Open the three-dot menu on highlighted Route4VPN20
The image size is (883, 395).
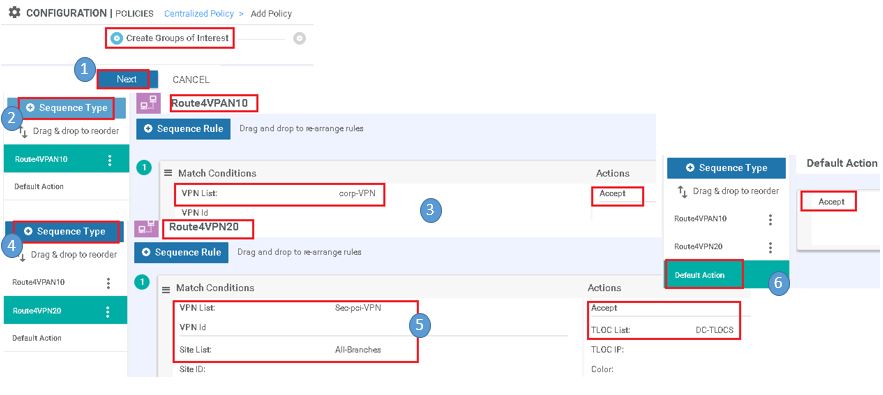108,311
